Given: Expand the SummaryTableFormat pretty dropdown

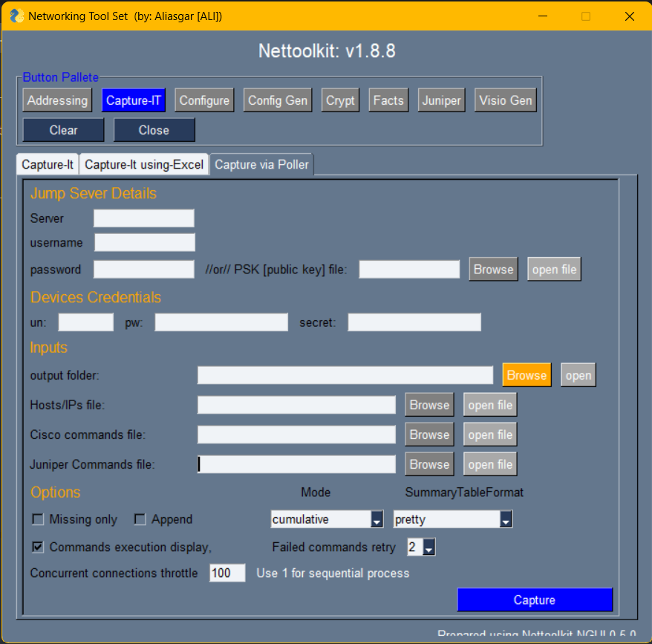Looking at the screenshot, I should (506, 519).
